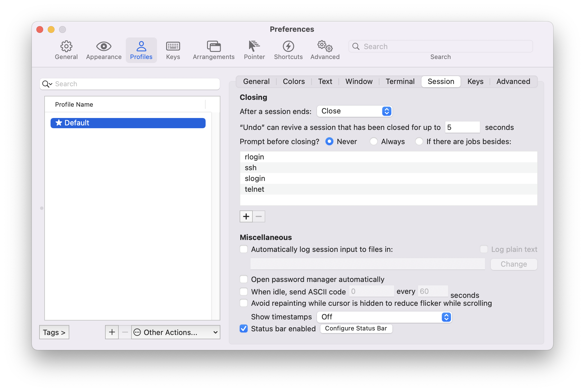Open the Shortcuts lightning bolt pane
585x392 pixels.
pyautogui.click(x=288, y=50)
